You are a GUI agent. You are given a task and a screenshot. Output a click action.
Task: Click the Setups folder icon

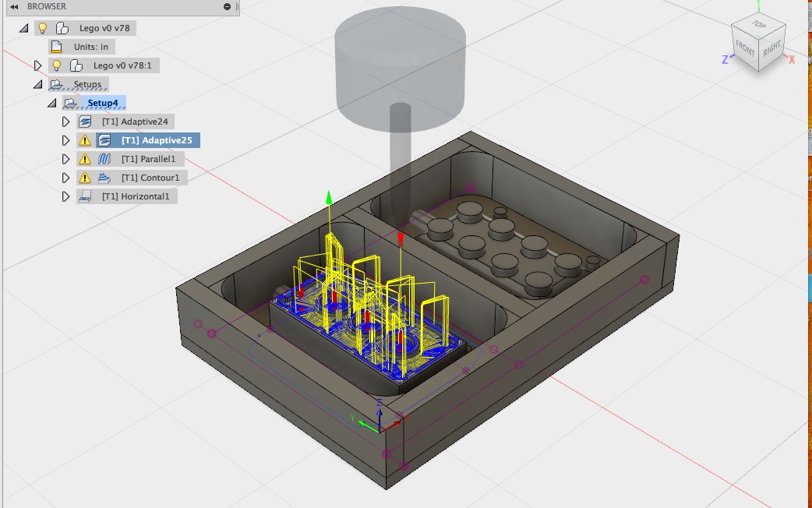(x=56, y=84)
